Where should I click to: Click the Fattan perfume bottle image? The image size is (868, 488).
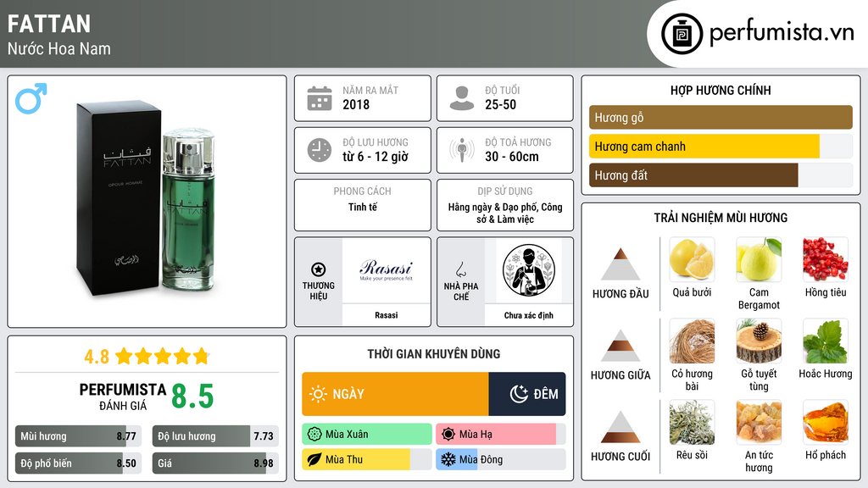coord(147,199)
